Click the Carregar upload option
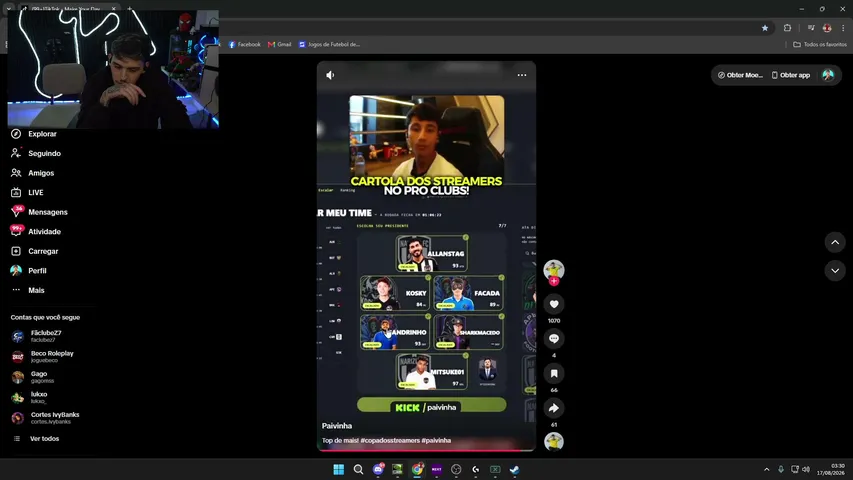The width and height of the screenshot is (853, 480). click(34, 251)
